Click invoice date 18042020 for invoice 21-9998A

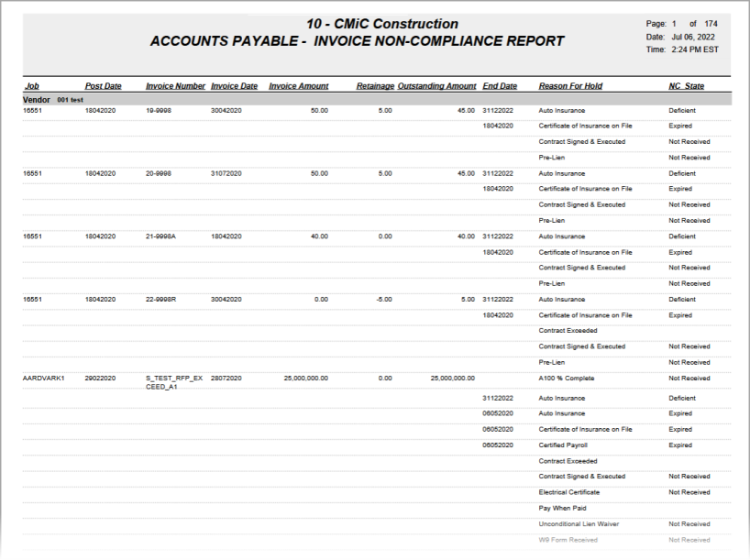[226, 236]
